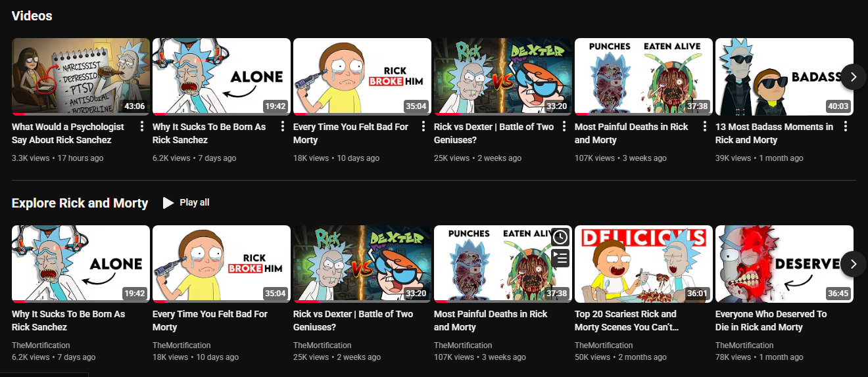The image size is (868, 377).
Task: Click TheMortification channel under Top 20 Scariest
Action: point(604,345)
